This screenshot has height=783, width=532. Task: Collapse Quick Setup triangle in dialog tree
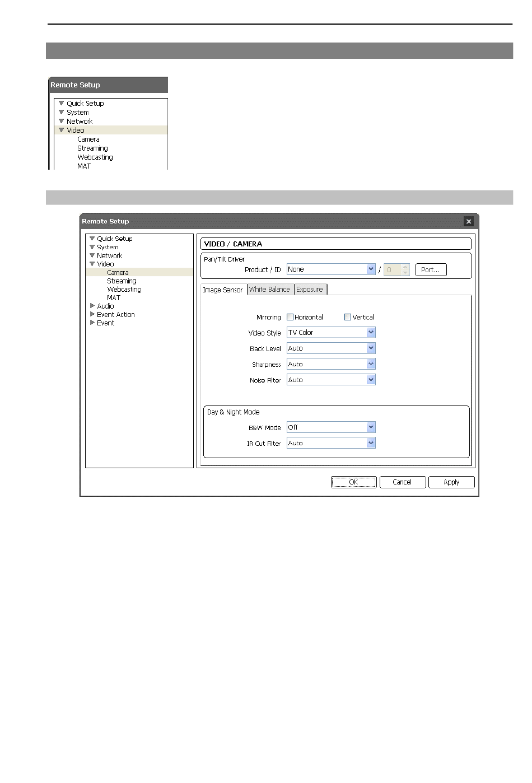pyautogui.click(x=92, y=239)
